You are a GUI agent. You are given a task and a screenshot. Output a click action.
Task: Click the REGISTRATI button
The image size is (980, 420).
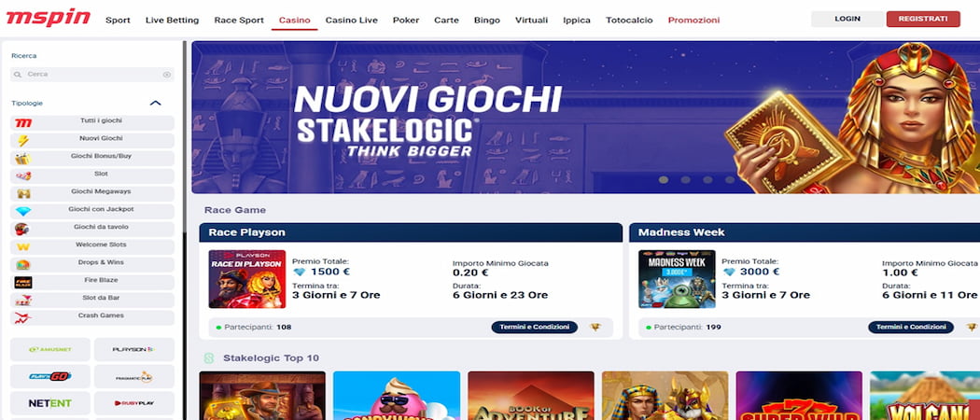click(x=922, y=19)
